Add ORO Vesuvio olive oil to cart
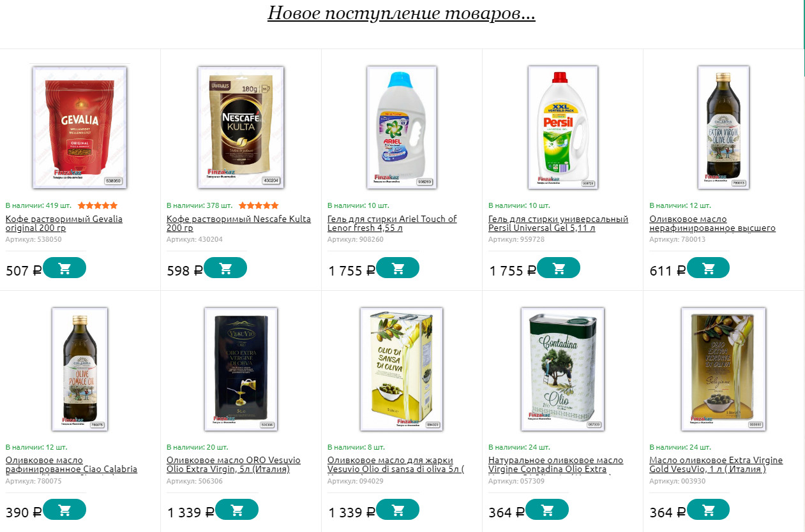The width and height of the screenshot is (805, 532). (237, 510)
